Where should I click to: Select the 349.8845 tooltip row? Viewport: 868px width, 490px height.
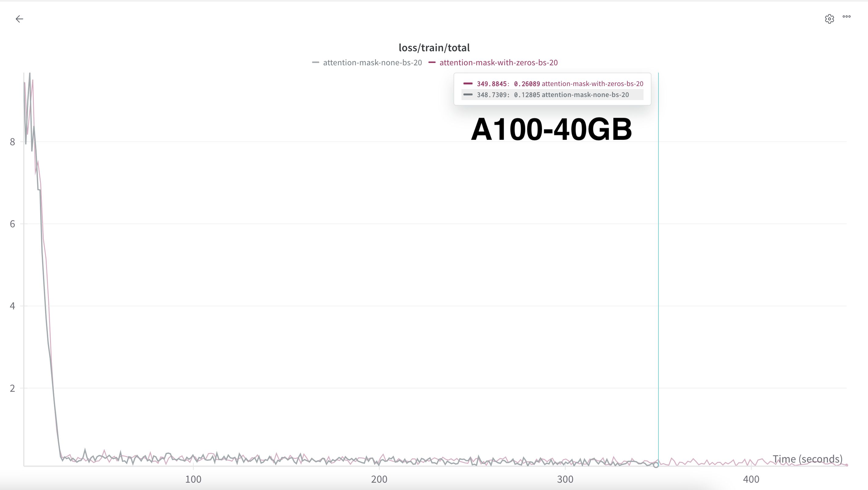click(x=553, y=84)
